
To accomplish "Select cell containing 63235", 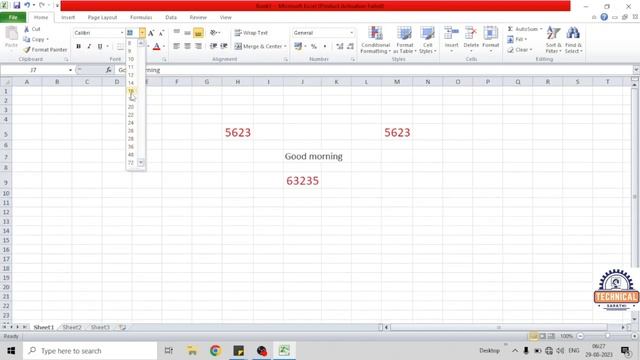I will [x=302, y=180].
